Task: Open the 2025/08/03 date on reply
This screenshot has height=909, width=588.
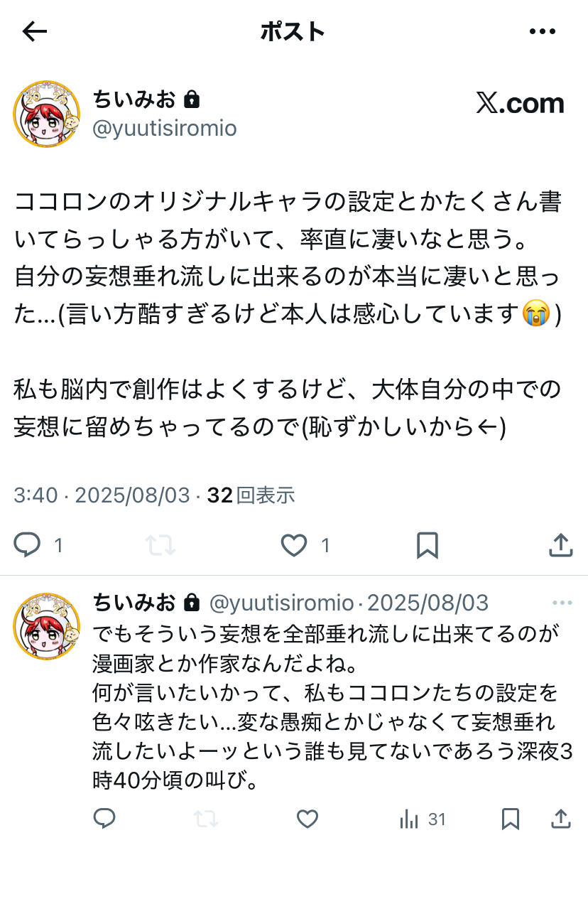Action: [x=428, y=603]
